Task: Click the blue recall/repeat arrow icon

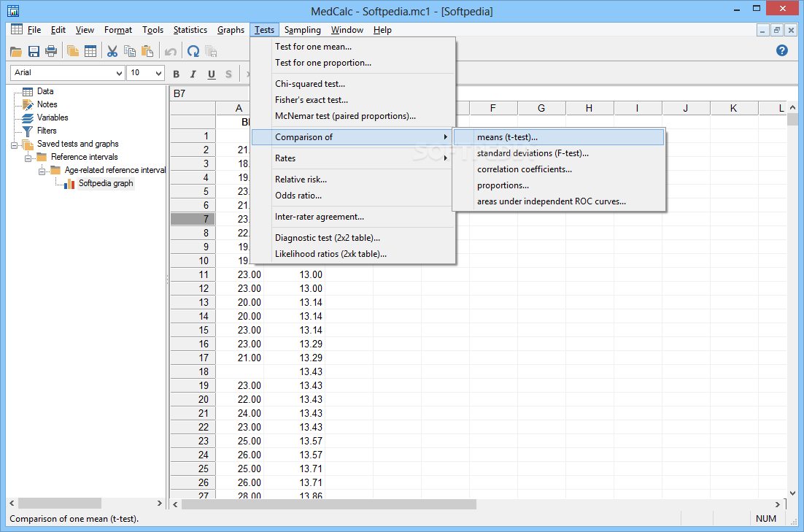Action: [x=193, y=51]
